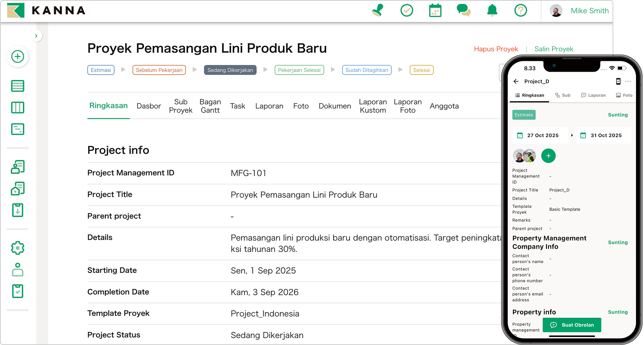The width and height of the screenshot is (644, 345).
Task: Tap the Buat Obrolan button
Action: [x=572, y=325]
